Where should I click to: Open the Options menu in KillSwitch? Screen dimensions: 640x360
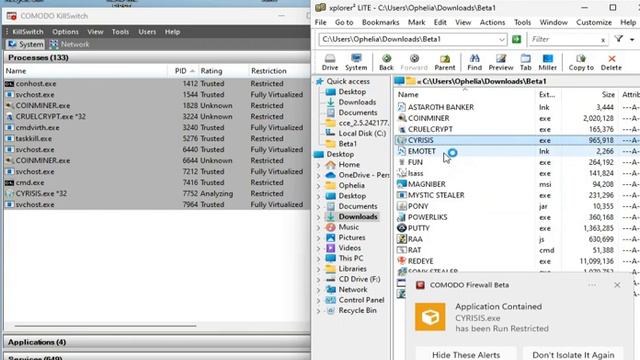point(65,32)
